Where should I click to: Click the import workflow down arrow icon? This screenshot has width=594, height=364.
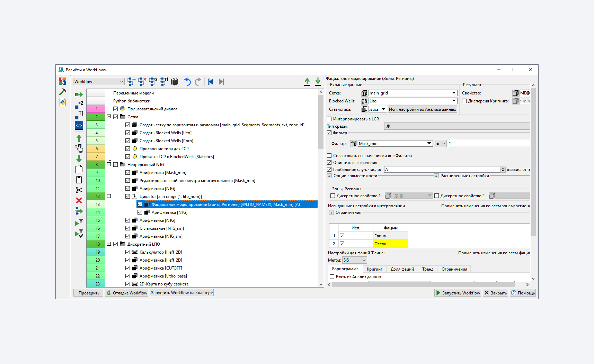(318, 82)
